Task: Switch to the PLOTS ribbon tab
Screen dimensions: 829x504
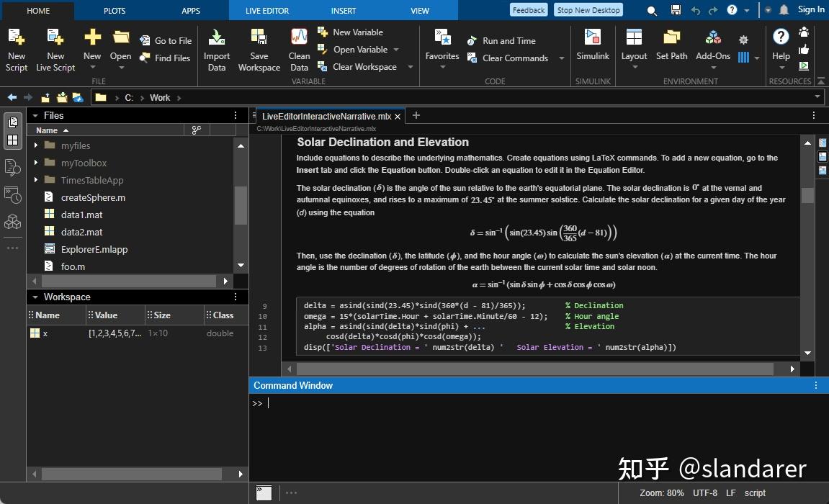Action: (114, 10)
